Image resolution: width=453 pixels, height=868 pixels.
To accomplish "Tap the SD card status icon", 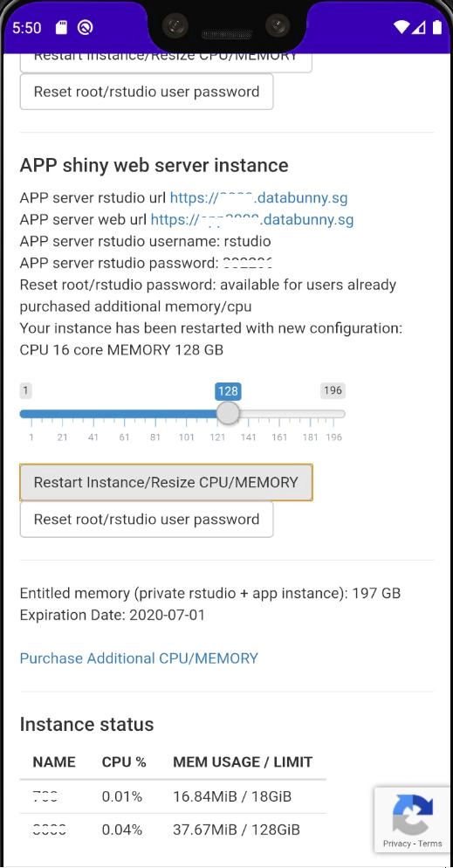I will (61, 28).
